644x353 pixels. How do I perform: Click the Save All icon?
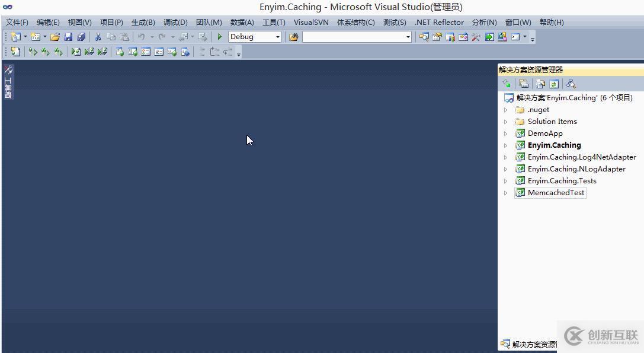click(81, 37)
